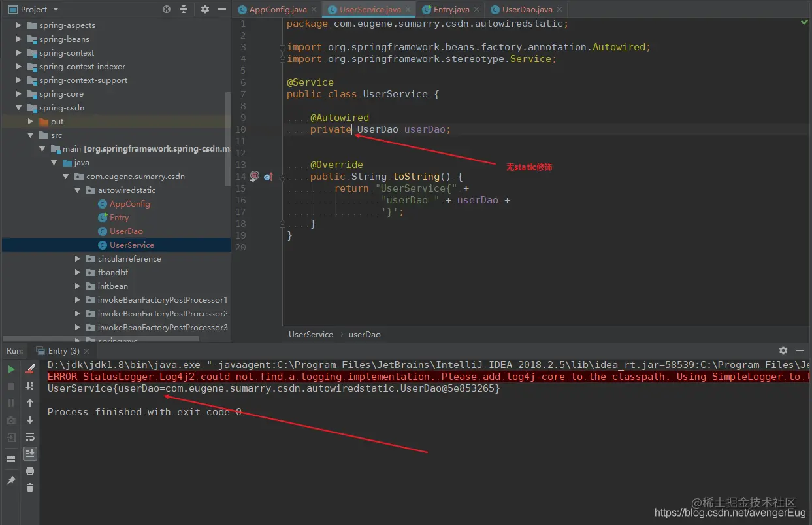Fold the toString method at line 14
The height and width of the screenshot is (525, 812).
(x=283, y=177)
